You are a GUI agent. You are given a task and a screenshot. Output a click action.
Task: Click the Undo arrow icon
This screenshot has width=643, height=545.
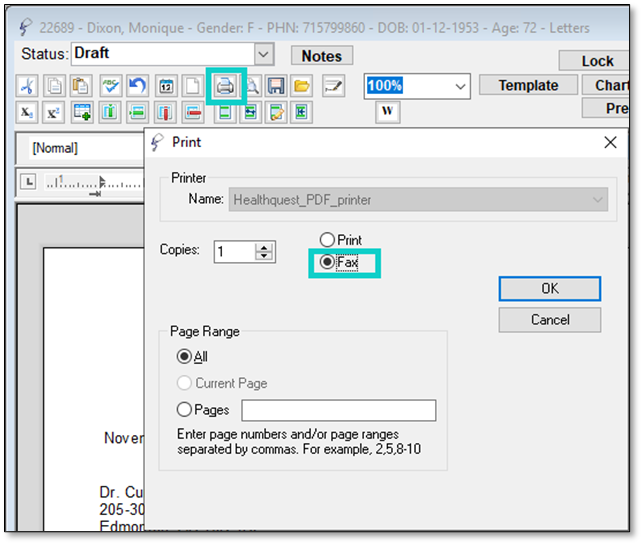click(138, 86)
